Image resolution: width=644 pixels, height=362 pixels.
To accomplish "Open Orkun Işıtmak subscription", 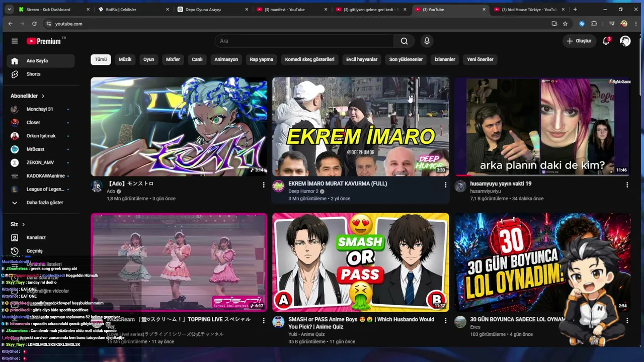I will (41, 136).
